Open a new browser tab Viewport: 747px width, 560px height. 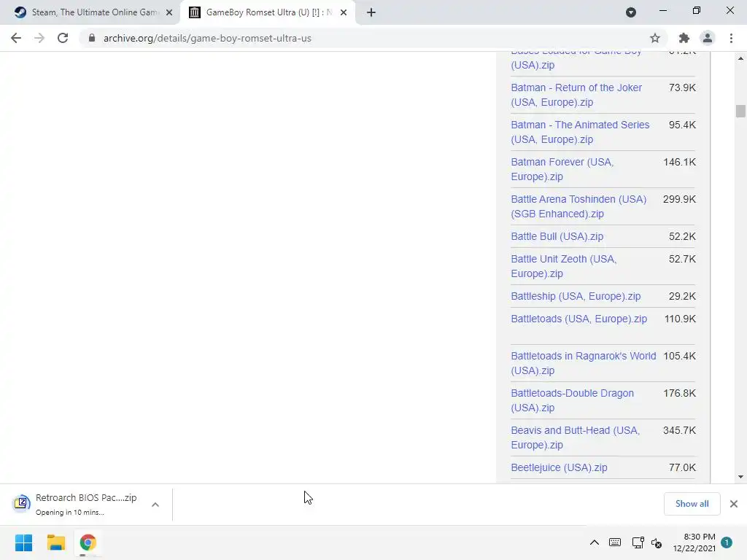coord(371,12)
